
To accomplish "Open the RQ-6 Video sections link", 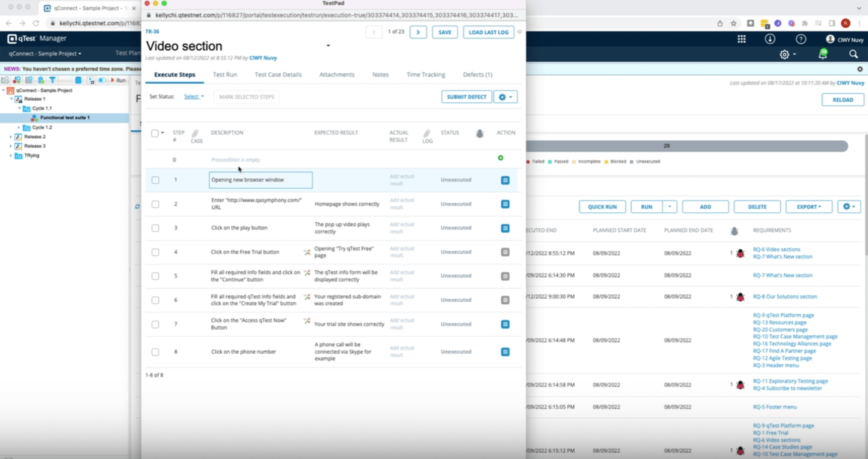I will point(776,249).
